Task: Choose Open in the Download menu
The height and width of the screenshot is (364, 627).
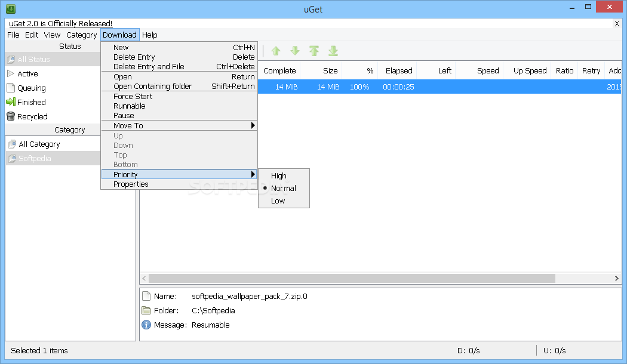Action: point(179,77)
